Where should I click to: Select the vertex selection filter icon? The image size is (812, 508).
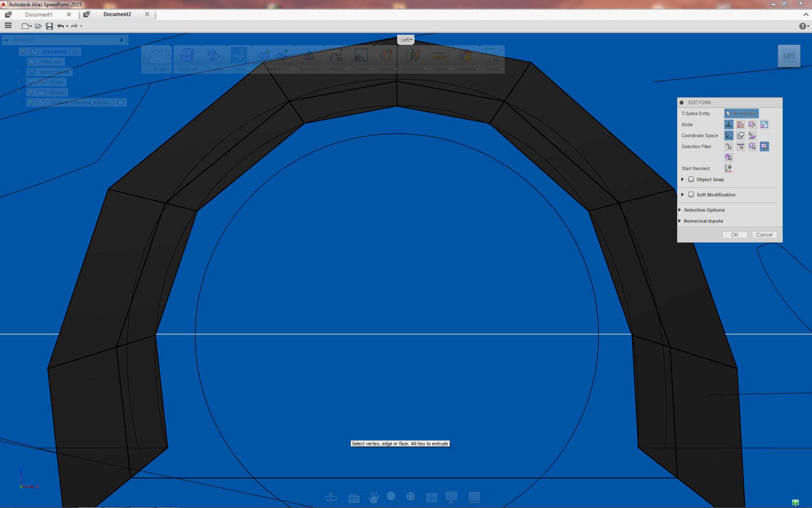click(728, 146)
